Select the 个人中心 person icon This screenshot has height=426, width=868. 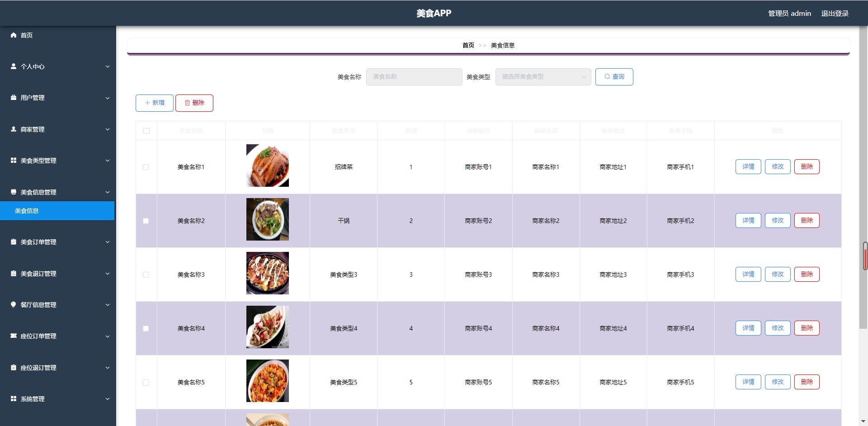click(14, 66)
